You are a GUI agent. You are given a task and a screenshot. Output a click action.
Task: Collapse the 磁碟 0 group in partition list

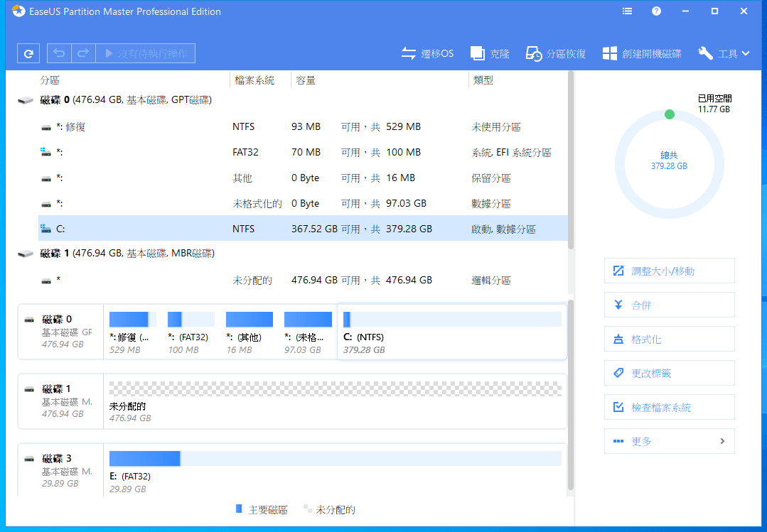[x=26, y=101]
